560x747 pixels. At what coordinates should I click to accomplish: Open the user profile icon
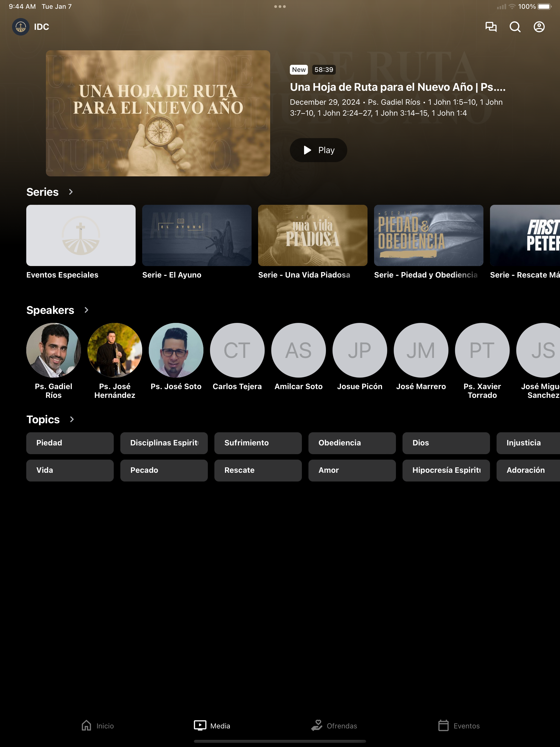[x=539, y=27]
